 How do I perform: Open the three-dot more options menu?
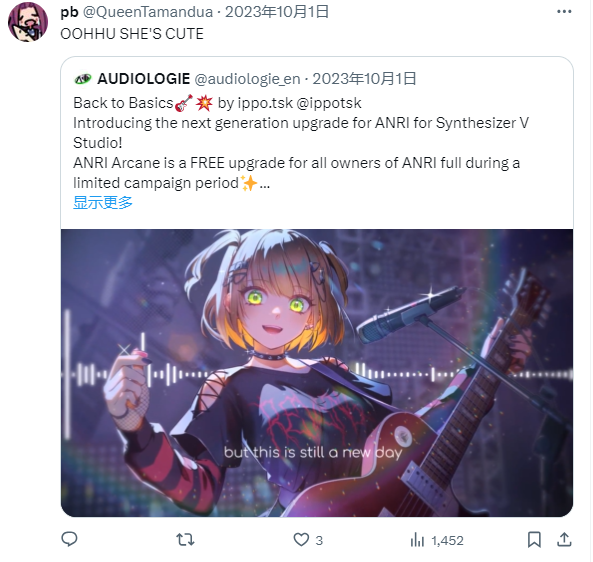(564, 12)
